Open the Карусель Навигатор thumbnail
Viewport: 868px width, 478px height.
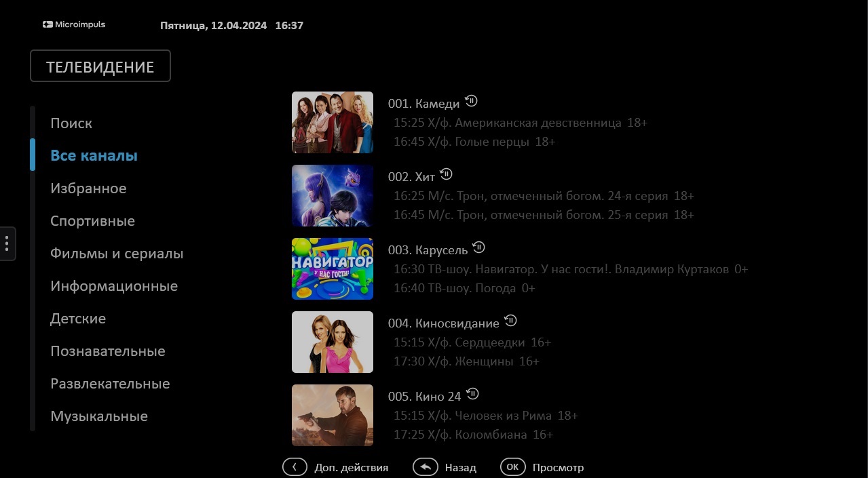(x=333, y=268)
